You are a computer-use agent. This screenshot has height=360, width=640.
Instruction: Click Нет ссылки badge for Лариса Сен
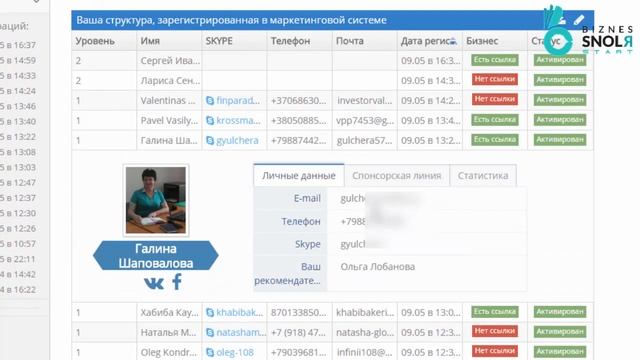click(x=495, y=79)
